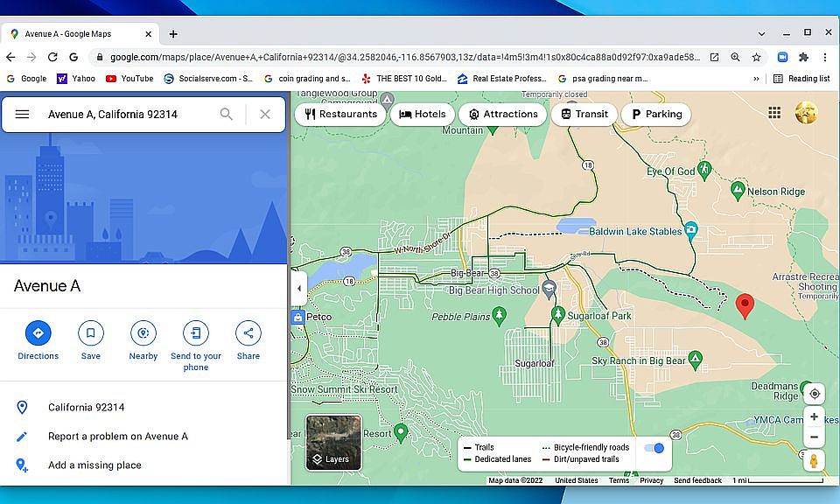Select the Nelson Ridge marker
The image size is (840, 504).
tap(738, 190)
